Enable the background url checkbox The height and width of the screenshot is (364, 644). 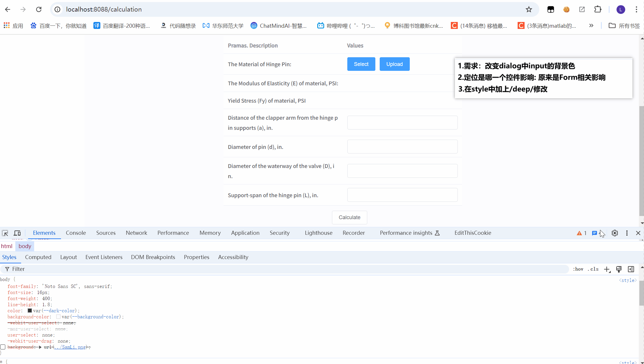click(3, 347)
